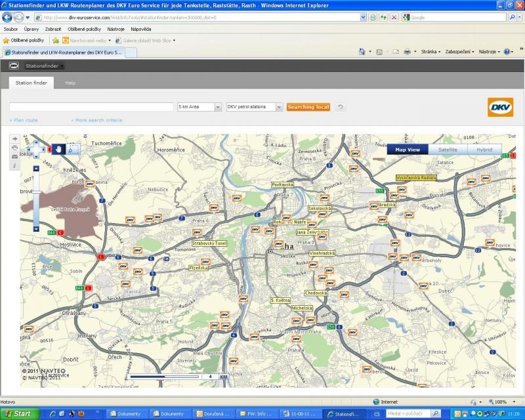Open the blue Help question mark icon

507,52
